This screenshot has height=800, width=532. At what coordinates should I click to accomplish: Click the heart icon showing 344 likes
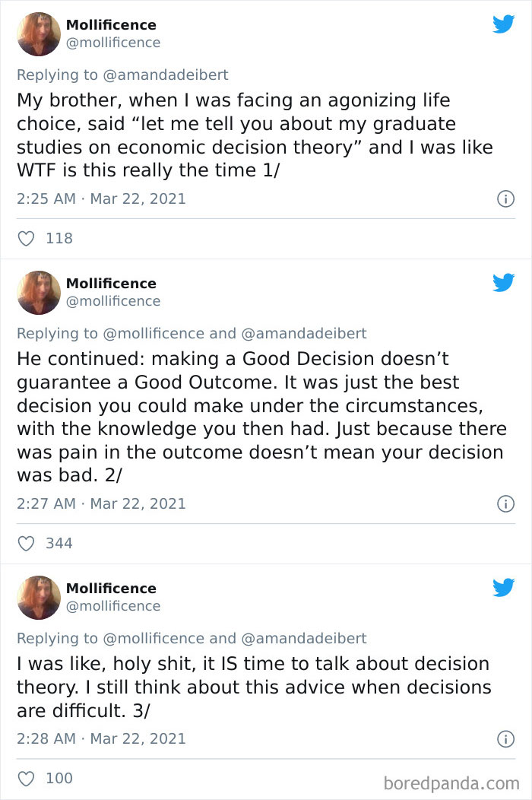[26, 543]
